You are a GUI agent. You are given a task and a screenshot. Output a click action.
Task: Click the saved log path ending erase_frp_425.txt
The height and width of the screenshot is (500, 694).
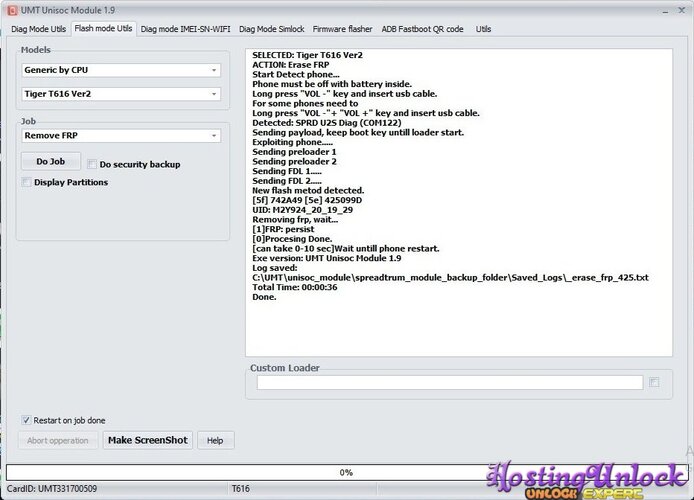(x=451, y=277)
